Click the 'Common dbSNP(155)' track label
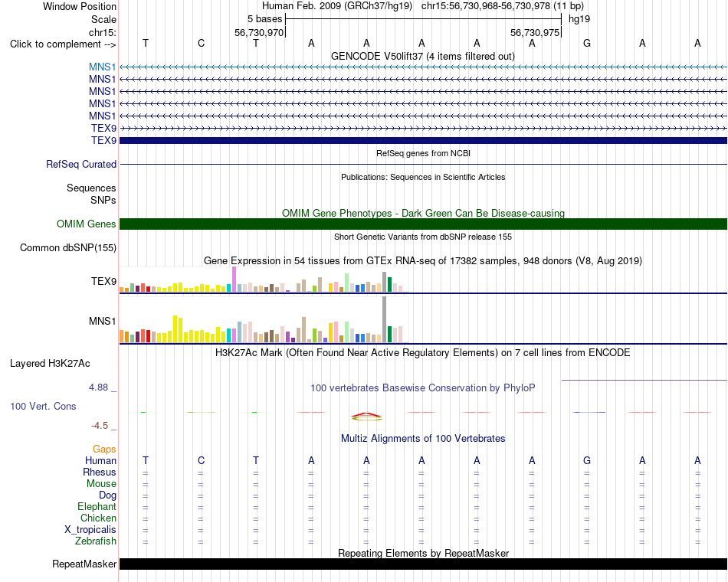728x582 pixels. pyautogui.click(x=67, y=248)
